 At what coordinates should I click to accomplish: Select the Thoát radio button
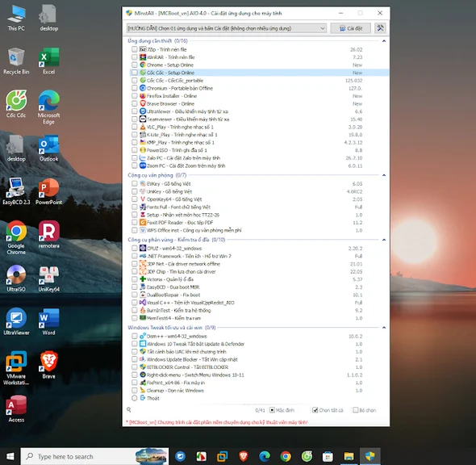[135, 398]
